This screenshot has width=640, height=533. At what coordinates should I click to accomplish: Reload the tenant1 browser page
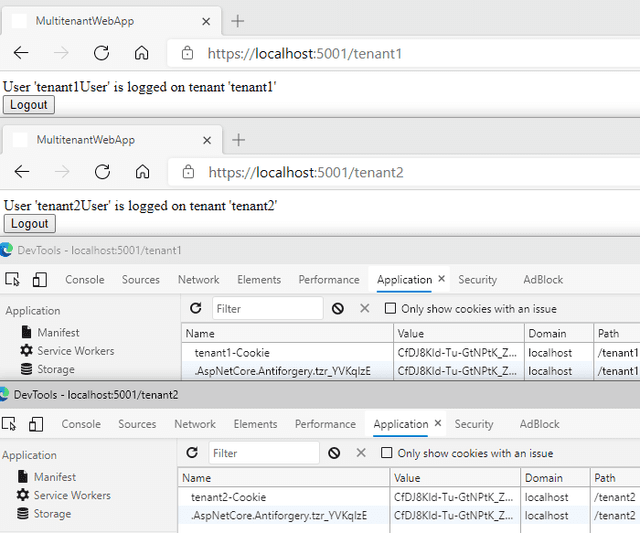101,54
